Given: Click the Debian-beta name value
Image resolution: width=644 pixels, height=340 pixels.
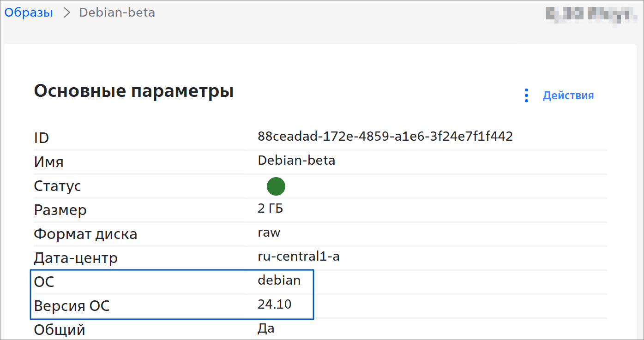Looking at the screenshot, I should (x=296, y=161).
